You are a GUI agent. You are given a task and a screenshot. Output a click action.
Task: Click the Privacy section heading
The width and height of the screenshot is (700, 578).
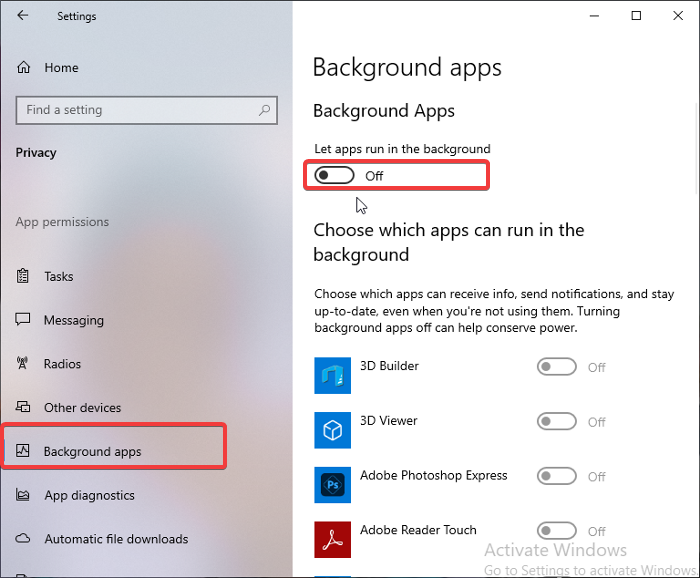pyautogui.click(x=36, y=153)
